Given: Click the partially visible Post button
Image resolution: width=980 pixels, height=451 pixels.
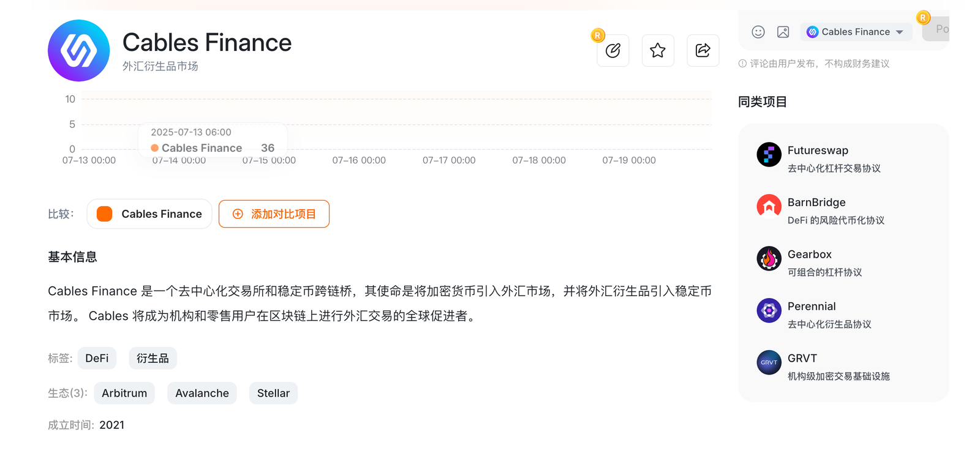Looking at the screenshot, I should (936, 29).
